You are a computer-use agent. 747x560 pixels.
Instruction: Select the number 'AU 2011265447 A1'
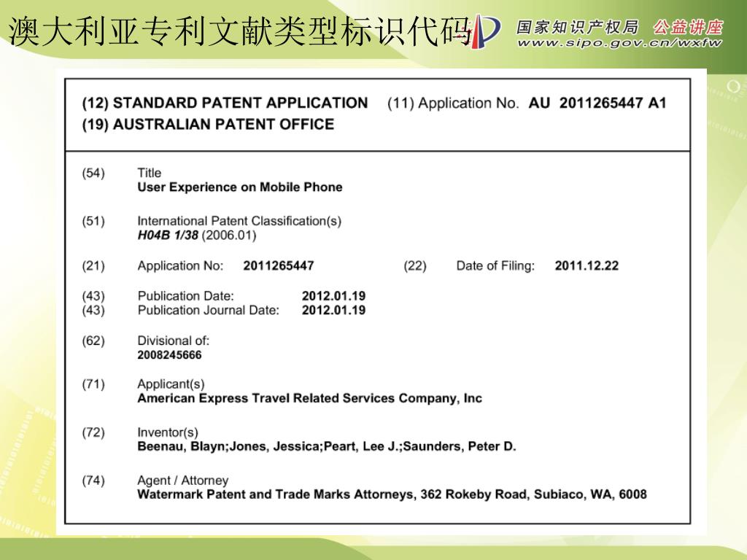pos(597,103)
